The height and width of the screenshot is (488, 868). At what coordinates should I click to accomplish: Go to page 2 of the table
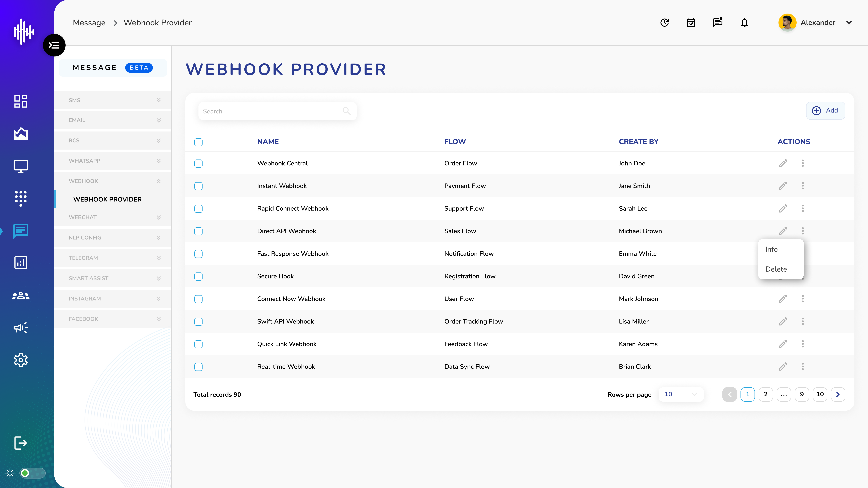coord(766,394)
